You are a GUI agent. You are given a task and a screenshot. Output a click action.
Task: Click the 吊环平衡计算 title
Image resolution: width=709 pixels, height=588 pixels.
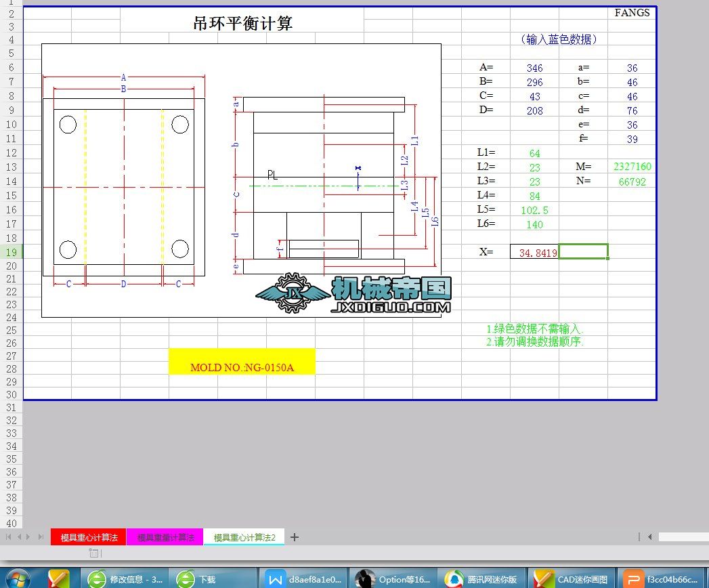click(242, 22)
